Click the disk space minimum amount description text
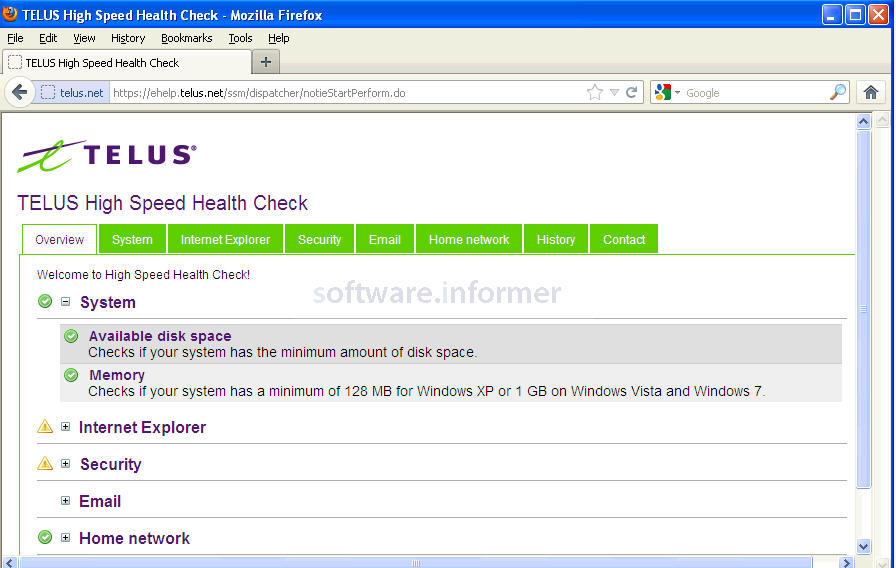 (x=282, y=352)
